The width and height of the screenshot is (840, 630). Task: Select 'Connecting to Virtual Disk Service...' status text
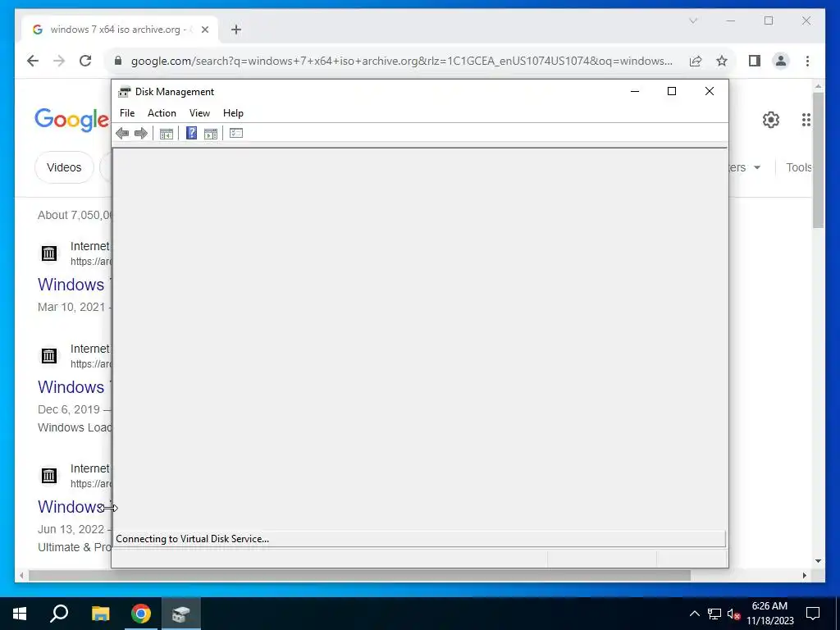point(192,539)
